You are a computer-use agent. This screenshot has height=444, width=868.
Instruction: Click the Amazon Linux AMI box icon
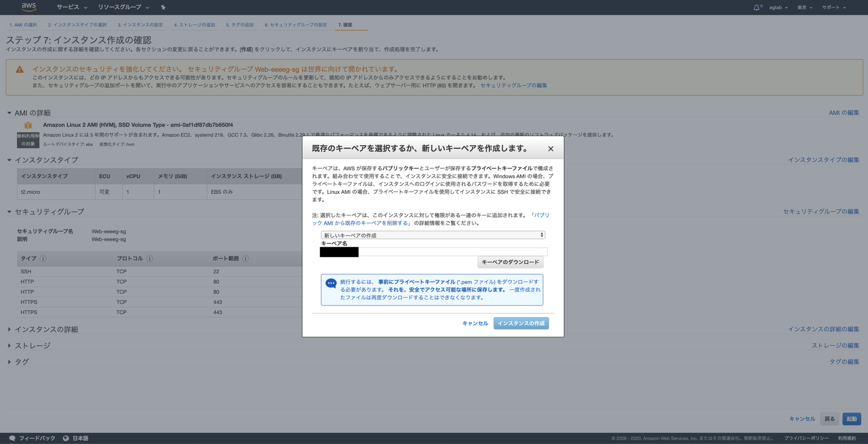tap(28, 125)
